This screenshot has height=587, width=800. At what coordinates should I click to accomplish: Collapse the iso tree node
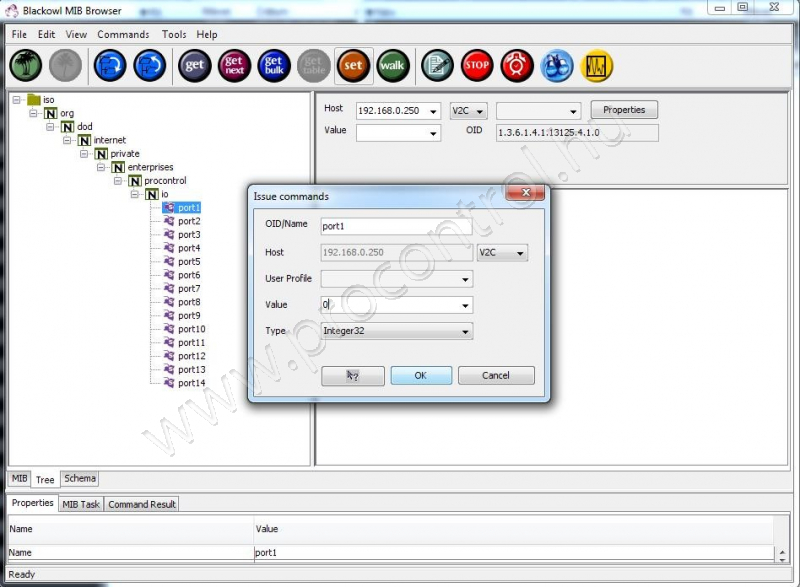(x=17, y=99)
